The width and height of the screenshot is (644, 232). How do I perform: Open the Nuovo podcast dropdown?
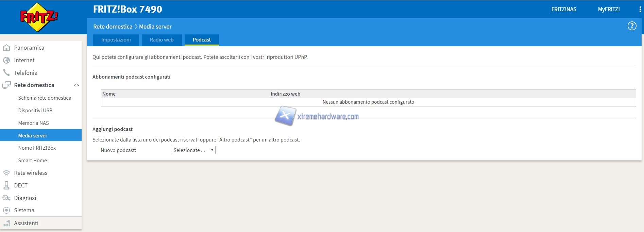pyautogui.click(x=193, y=150)
